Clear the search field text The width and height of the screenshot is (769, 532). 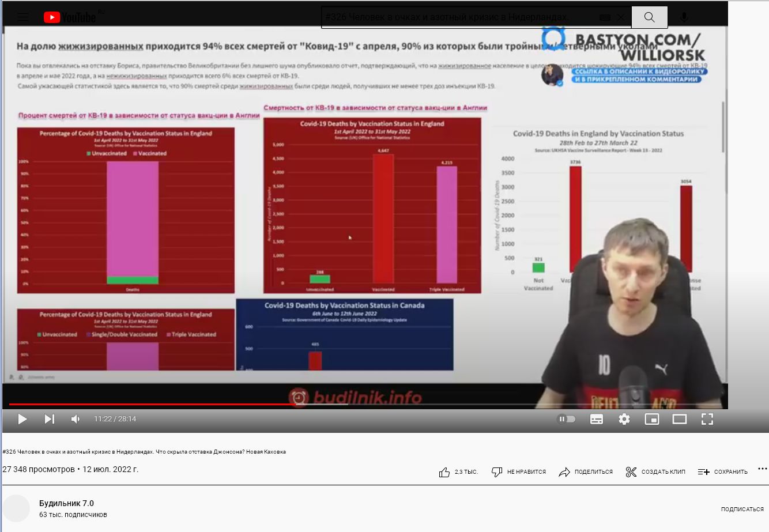click(x=621, y=17)
